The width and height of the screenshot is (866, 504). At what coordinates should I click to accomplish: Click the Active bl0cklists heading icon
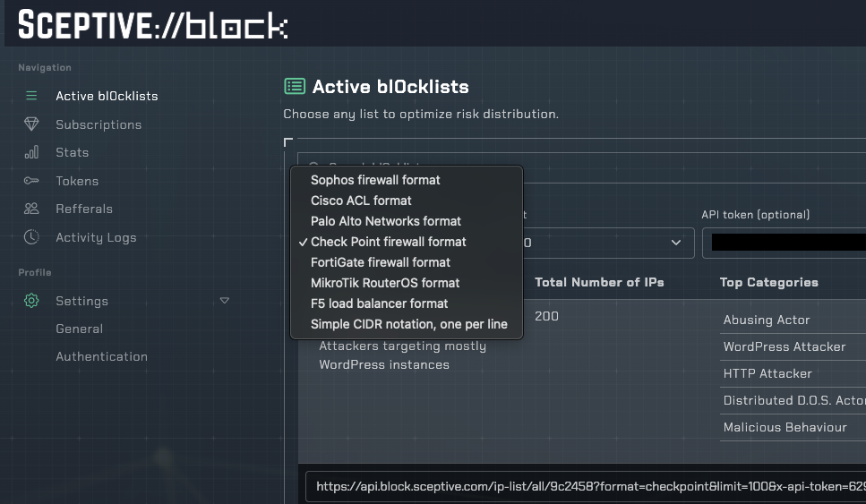tap(294, 86)
